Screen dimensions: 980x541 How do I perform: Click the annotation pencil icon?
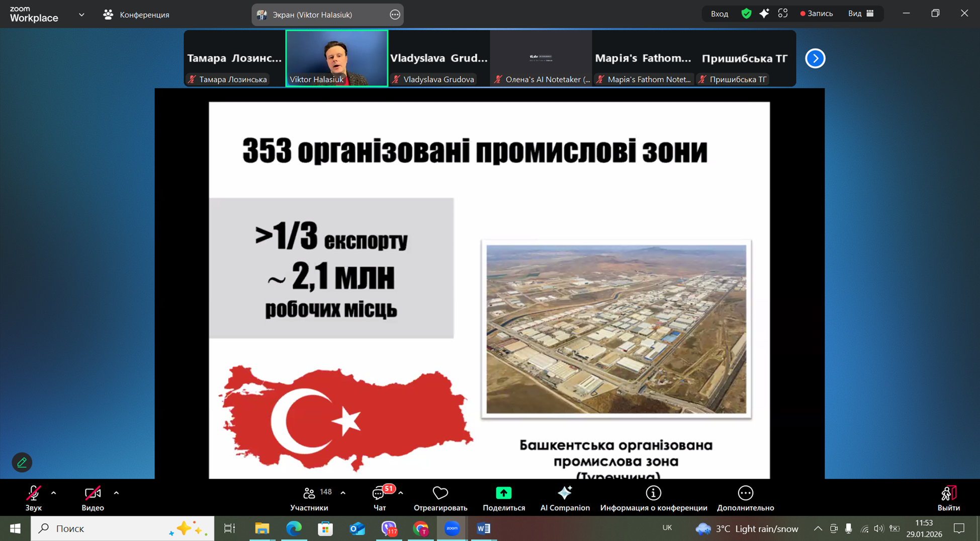[x=22, y=462]
